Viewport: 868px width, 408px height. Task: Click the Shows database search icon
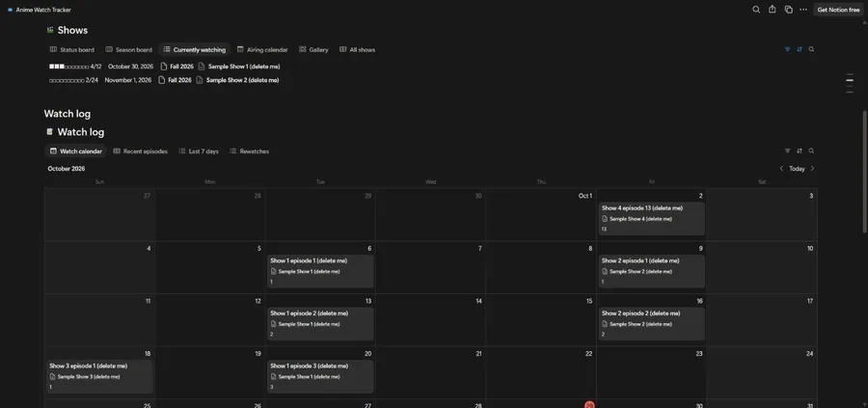click(811, 49)
